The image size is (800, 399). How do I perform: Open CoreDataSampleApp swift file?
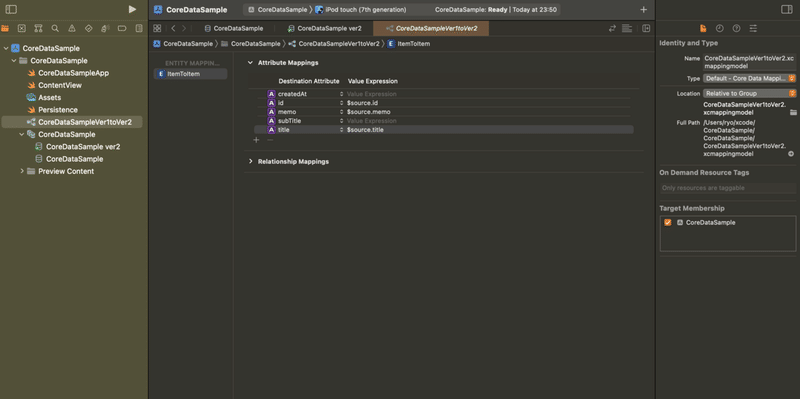73,73
